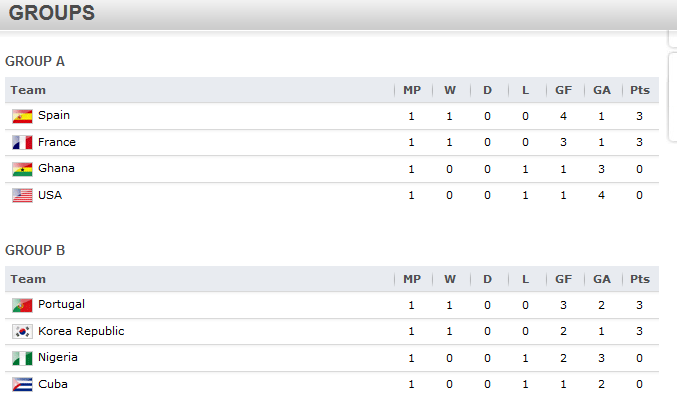Click the GROUP A heading

35,61
